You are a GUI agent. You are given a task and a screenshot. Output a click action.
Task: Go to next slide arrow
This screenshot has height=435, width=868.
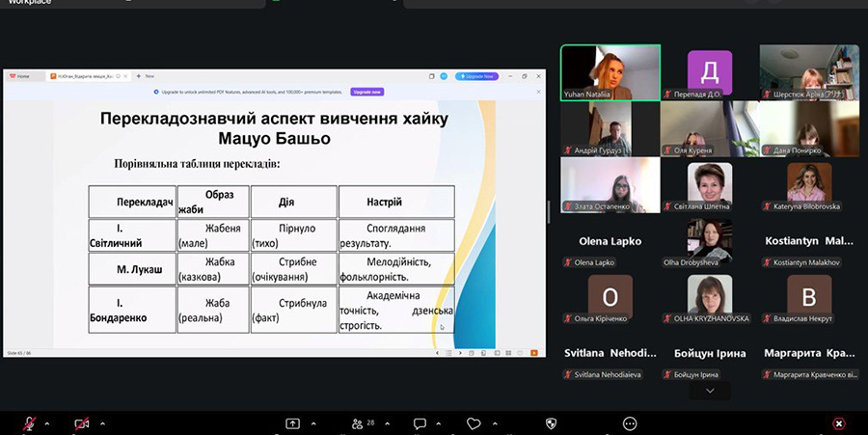pos(460,353)
